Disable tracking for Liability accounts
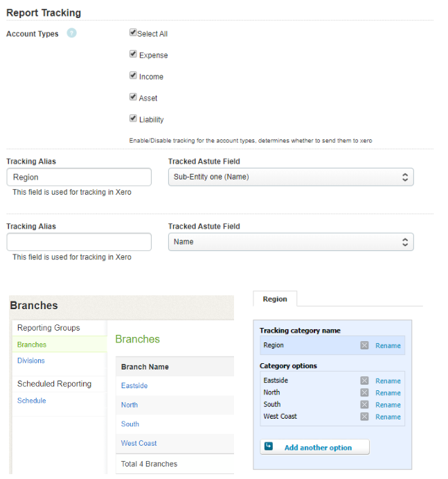The image size is (448, 479). pyautogui.click(x=133, y=119)
